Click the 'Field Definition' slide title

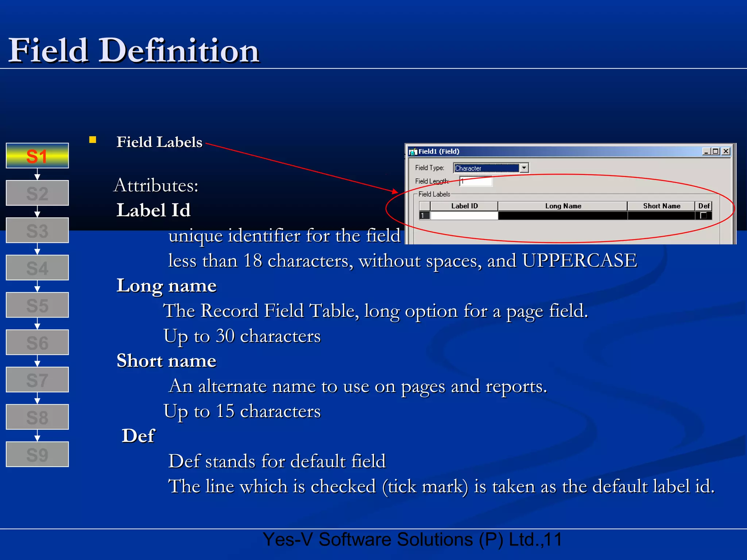pos(133,50)
